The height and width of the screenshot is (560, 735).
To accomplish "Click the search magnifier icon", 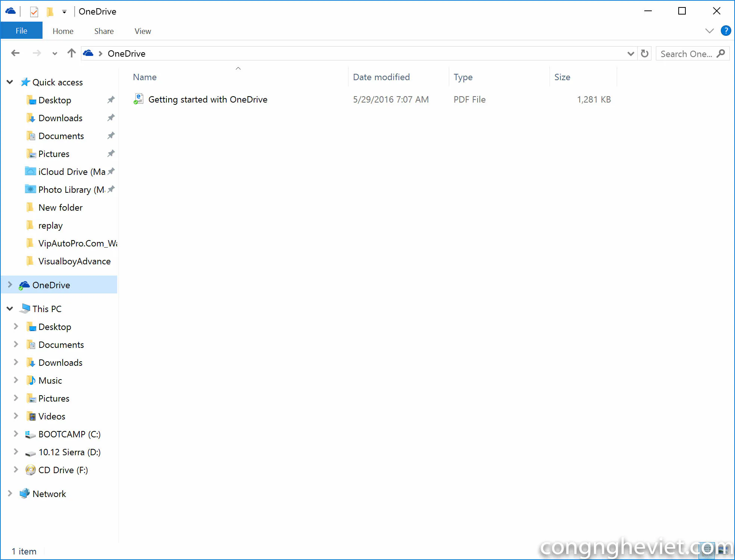I will pyautogui.click(x=721, y=54).
